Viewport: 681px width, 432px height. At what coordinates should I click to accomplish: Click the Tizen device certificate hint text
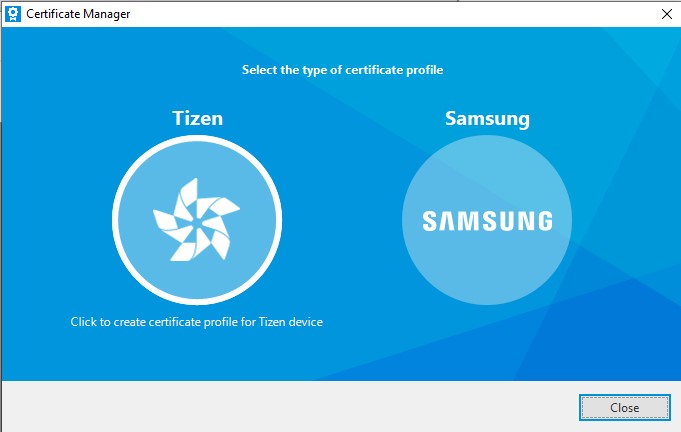click(196, 322)
